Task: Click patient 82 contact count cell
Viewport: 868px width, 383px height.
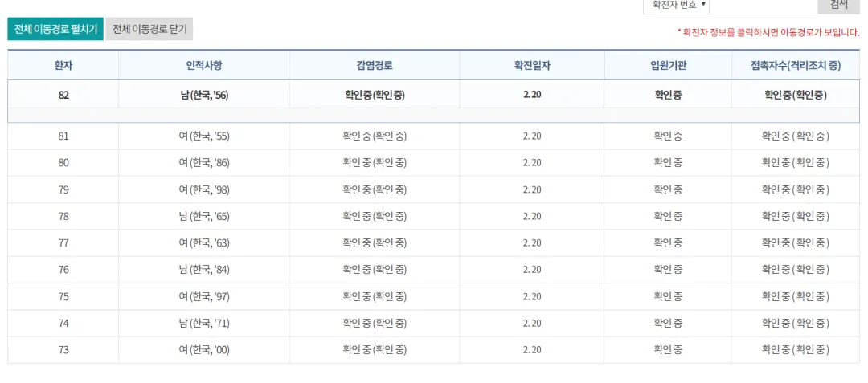Action: [796, 95]
